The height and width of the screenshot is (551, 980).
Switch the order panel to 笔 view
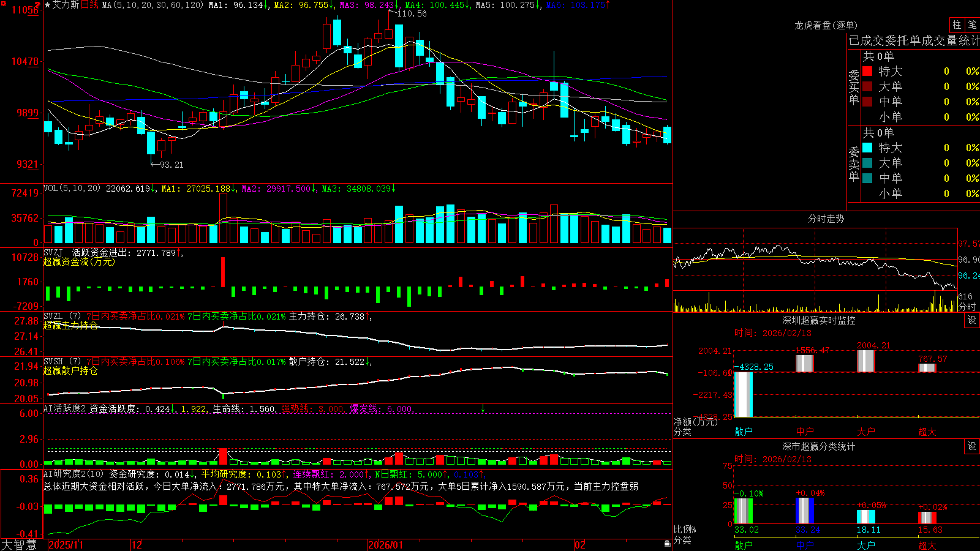(x=972, y=24)
